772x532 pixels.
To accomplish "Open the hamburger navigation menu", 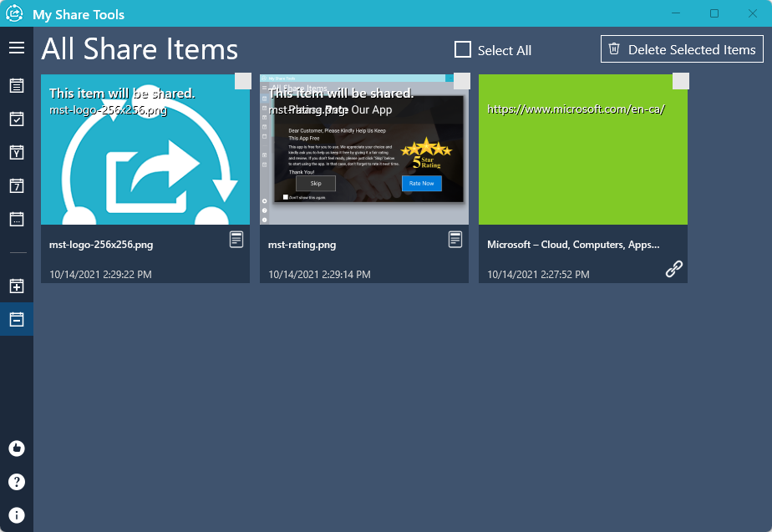I will point(17,48).
